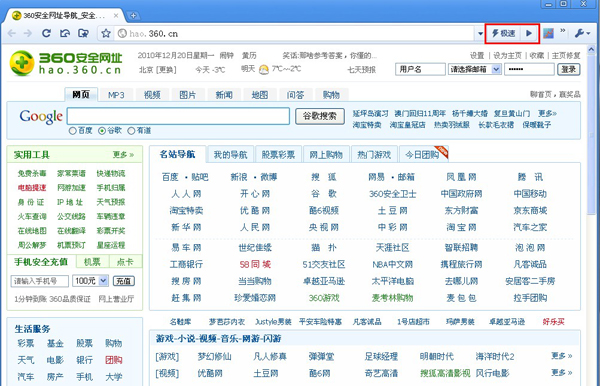This screenshot has width=600, height=386.
Task: Click the tomorrow weather cloud icon
Action: click(x=264, y=69)
